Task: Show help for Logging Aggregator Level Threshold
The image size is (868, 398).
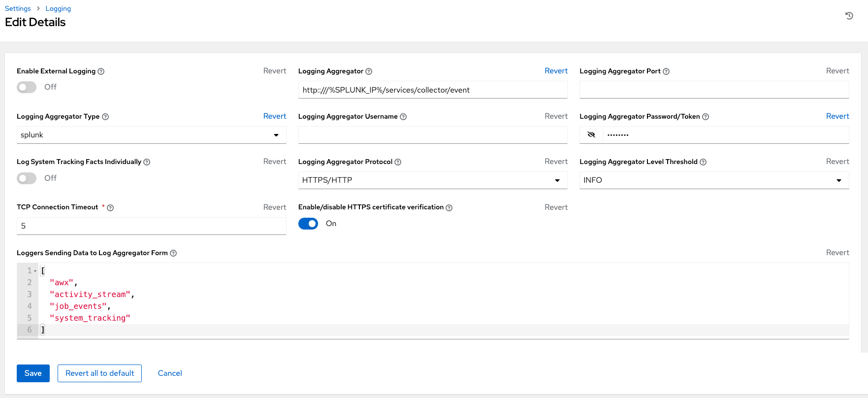Action: 703,162
